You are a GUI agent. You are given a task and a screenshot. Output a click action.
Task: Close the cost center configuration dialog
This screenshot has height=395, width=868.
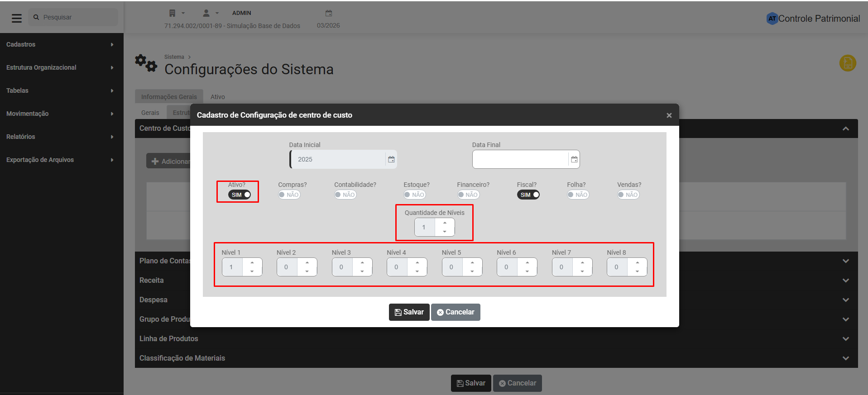tap(669, 115)
